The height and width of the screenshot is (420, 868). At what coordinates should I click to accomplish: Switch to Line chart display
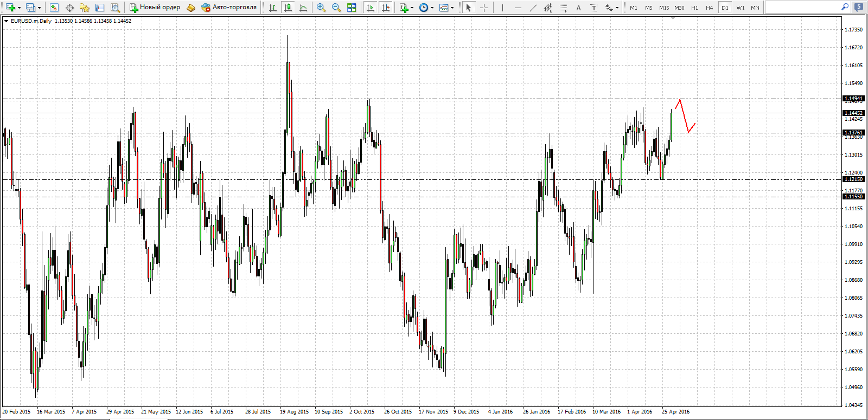303,8
